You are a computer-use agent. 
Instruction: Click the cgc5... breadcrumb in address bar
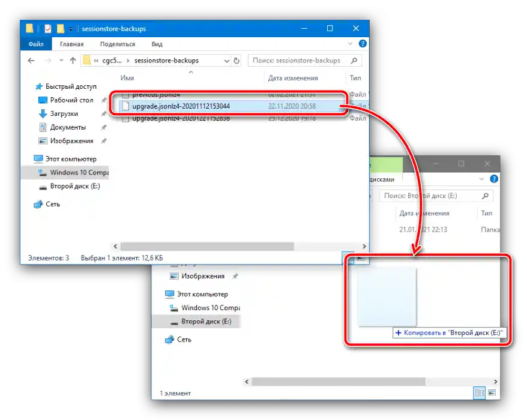pos(112,61)
